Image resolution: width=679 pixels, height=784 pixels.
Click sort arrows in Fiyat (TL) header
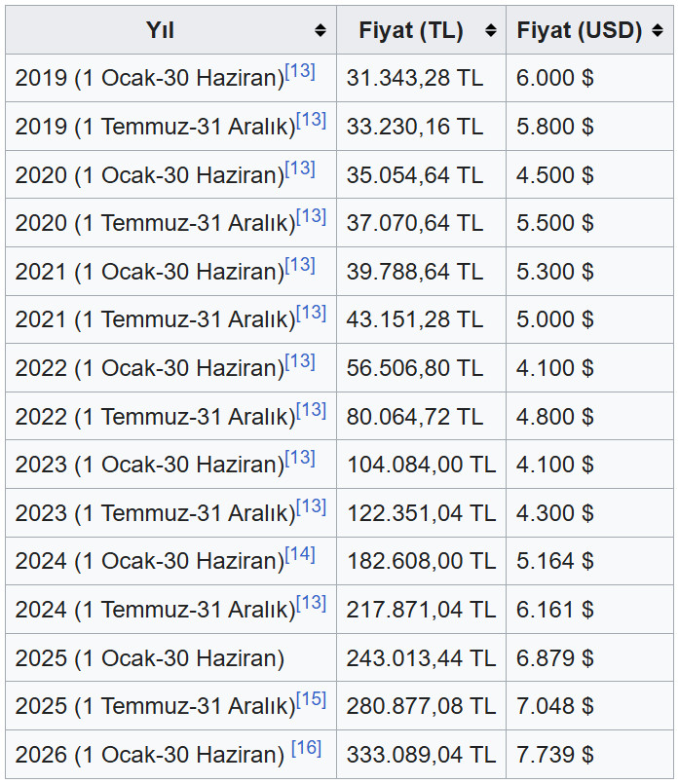point(490,30)
